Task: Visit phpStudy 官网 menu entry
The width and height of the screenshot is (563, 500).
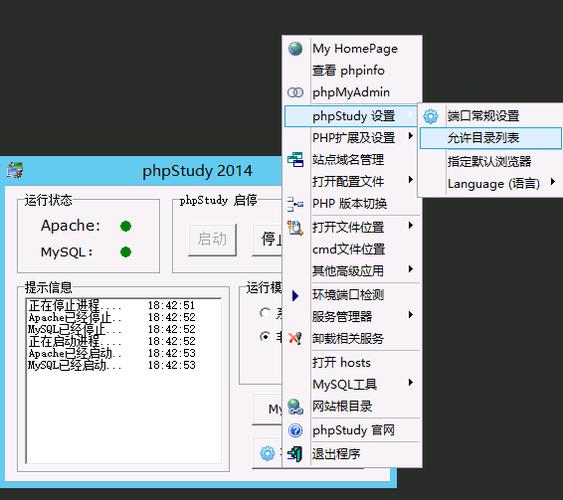Action: (x=352, y=430)
